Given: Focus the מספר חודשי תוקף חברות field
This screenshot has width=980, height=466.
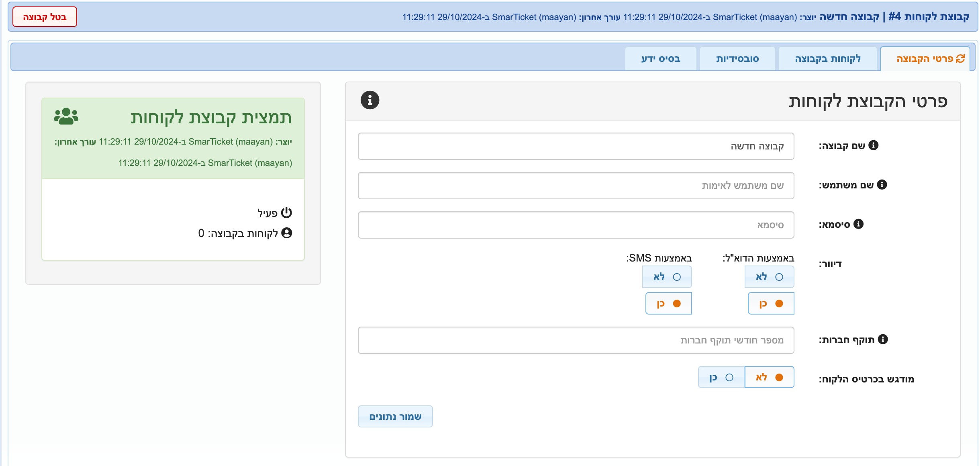Looking at the screenshot, I should (x=576, y=340).
